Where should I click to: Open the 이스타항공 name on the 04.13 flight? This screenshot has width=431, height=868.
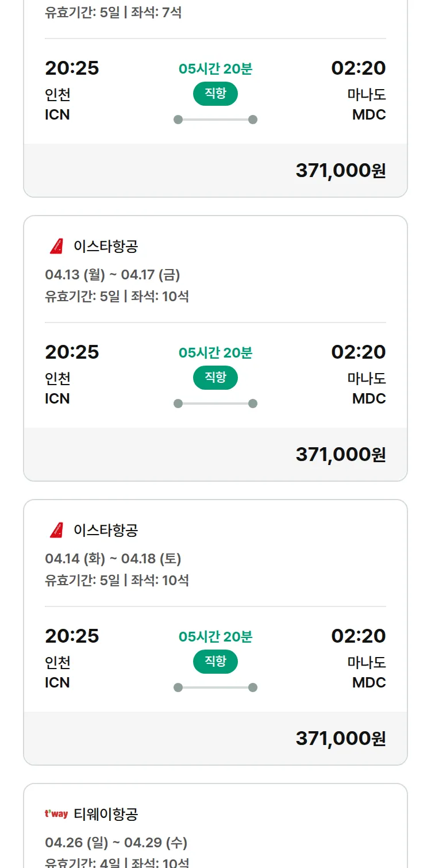106,247
